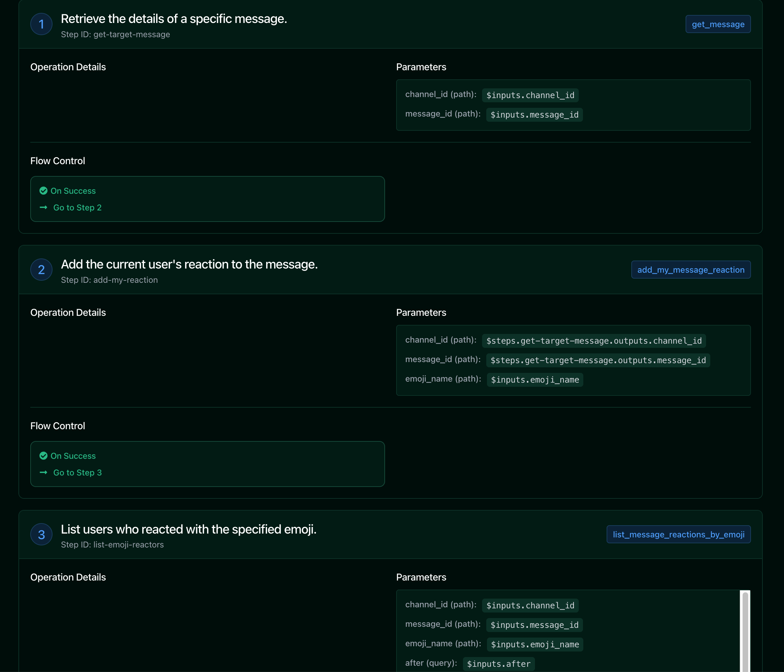
Task: Select the text 'Step ID: list-emoji-reactors'
Action: tap(112, 544)
